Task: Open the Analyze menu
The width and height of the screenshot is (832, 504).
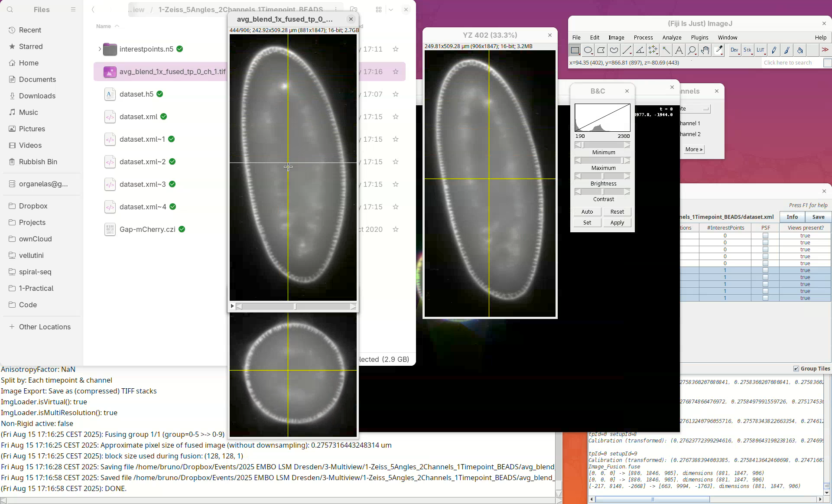Action: 672,38
